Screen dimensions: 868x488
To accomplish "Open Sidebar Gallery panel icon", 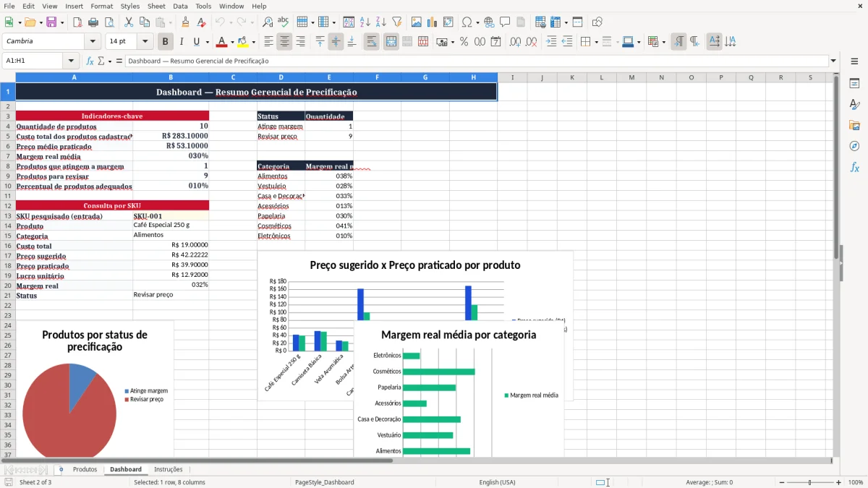I will [x=854, y=126].
